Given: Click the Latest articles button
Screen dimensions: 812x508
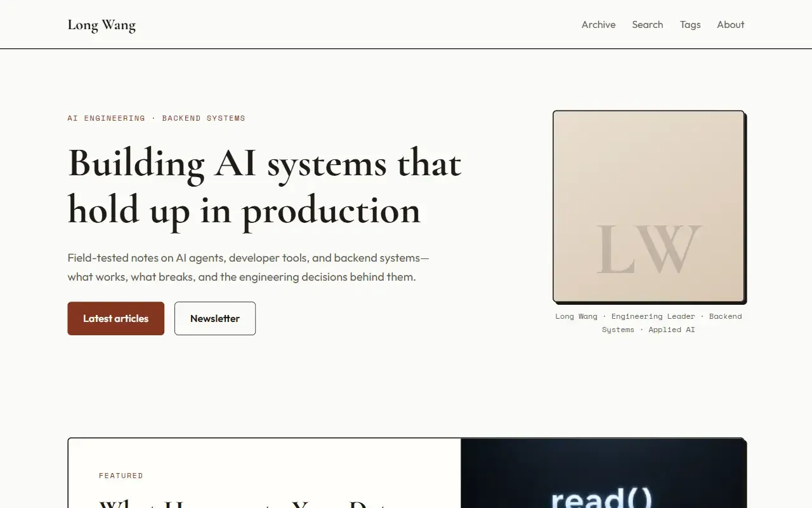Looking at the screenshot, I should click(x=116, y=318).
